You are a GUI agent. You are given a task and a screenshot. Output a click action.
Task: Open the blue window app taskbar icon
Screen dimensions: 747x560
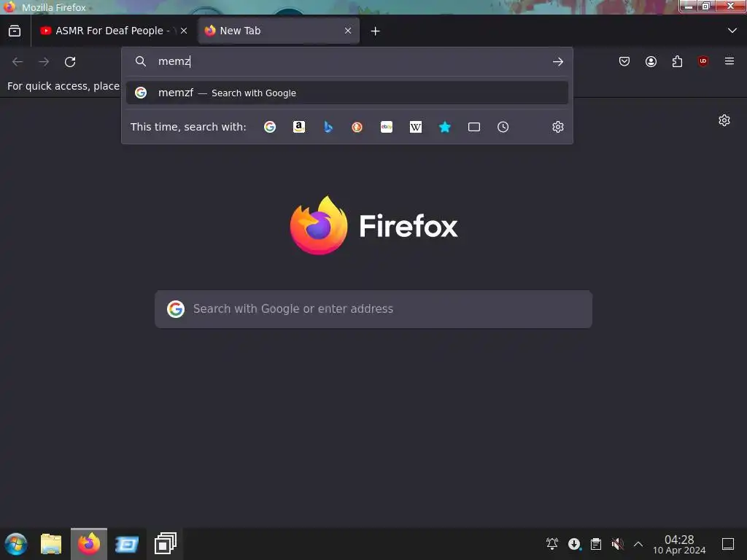click(x=127, y=544)
